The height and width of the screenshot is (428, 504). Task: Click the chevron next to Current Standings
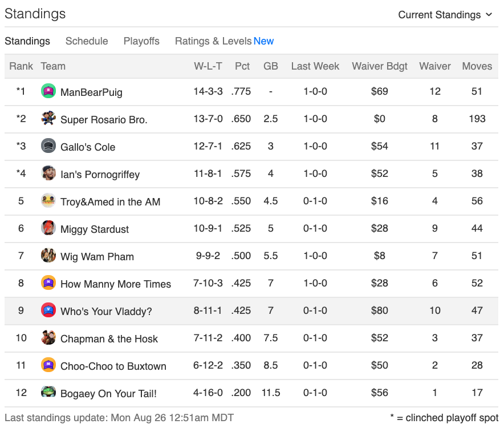(489, 14)
